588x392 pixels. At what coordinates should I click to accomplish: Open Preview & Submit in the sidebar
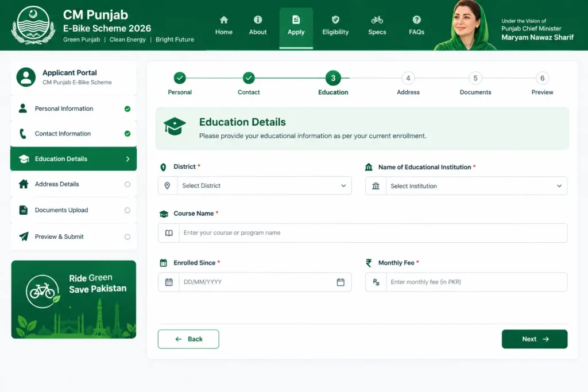pyautogui.click(x=73, y=237)
